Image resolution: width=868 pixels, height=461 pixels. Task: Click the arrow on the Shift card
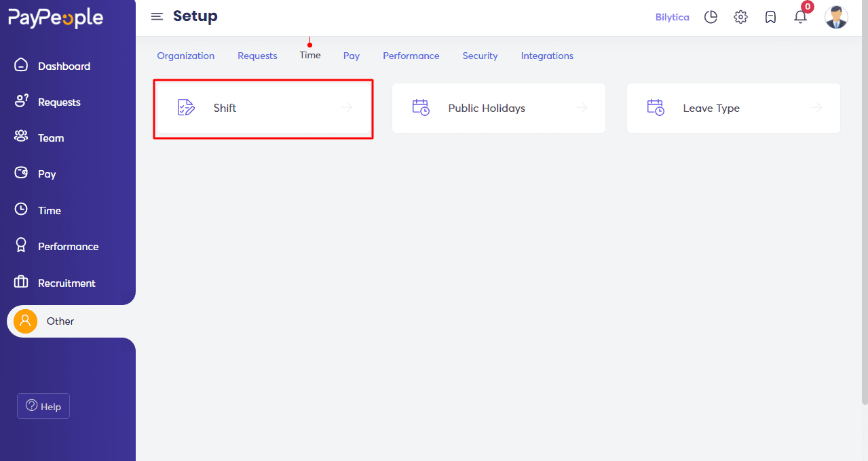pyautogui.click(x=347, y=107)
